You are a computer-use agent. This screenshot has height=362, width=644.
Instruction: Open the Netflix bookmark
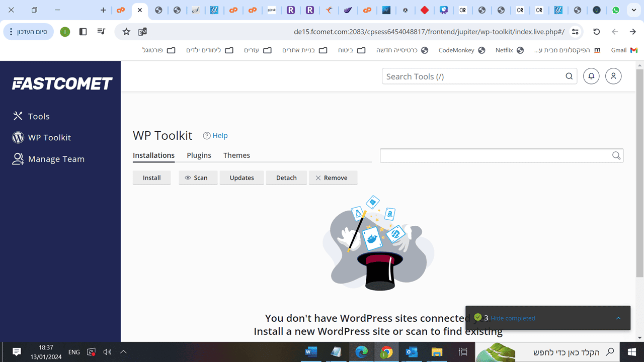coord(510,50)
